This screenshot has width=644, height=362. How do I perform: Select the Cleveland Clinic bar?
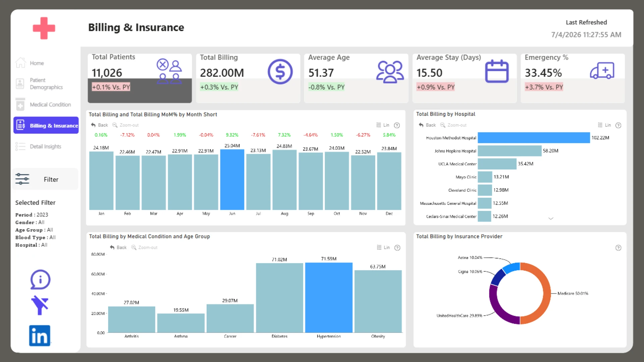485,190
